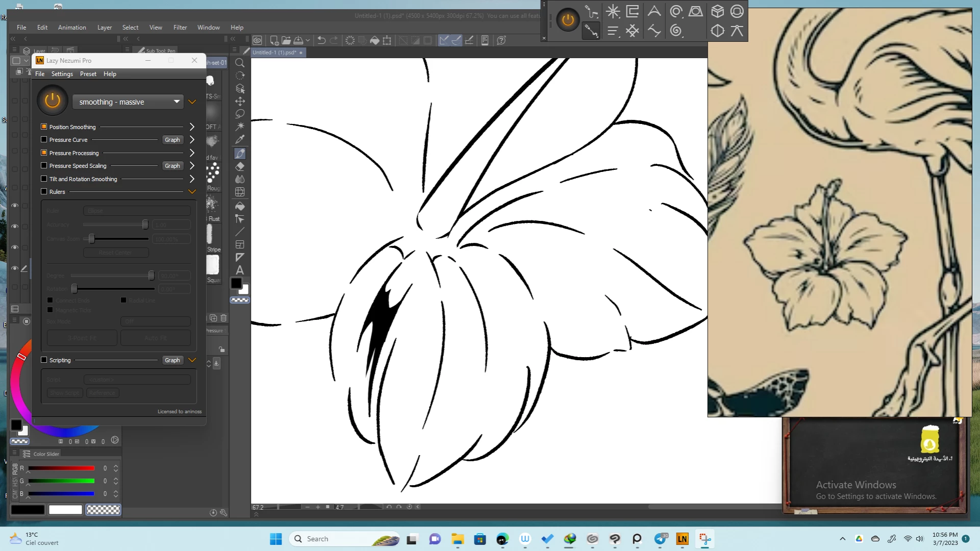Select the Lasso selection tool

pyautogui.click(x=240, y=114)
